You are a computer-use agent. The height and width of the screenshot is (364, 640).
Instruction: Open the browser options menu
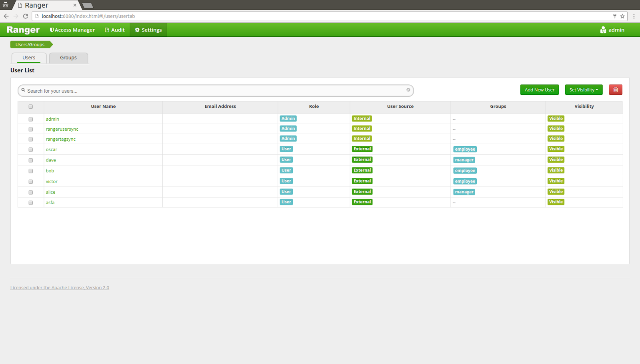634,16
